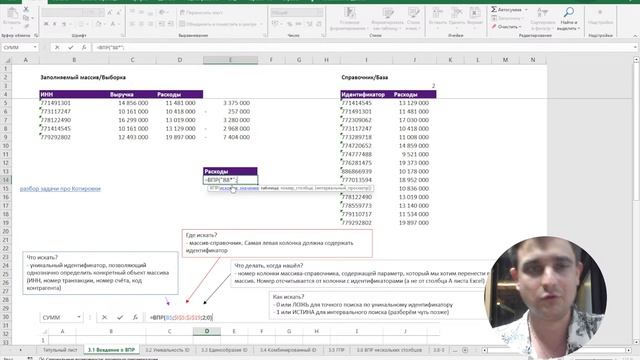Click the align left icon
This screenshot has width=640, height=360.
(x=132, y=24)
